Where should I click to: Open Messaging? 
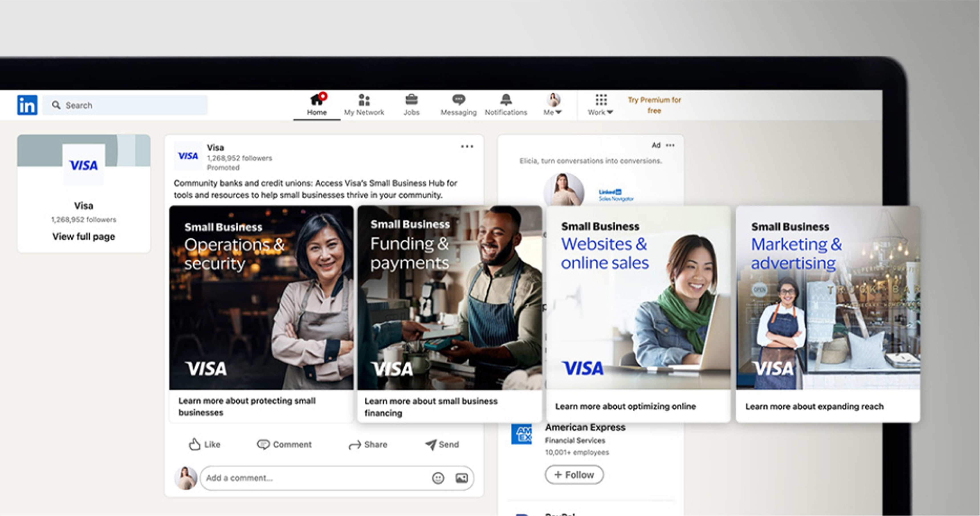459,103
